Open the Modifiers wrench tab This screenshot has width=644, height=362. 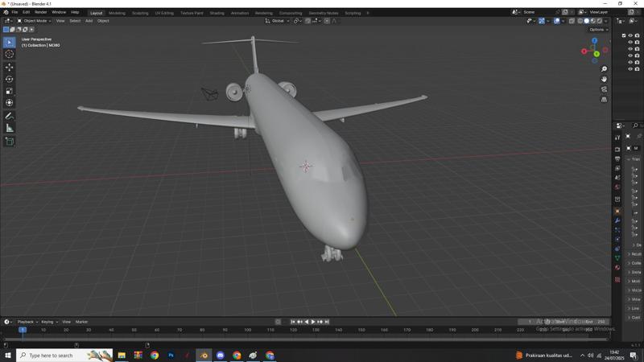tap(617, 220)
